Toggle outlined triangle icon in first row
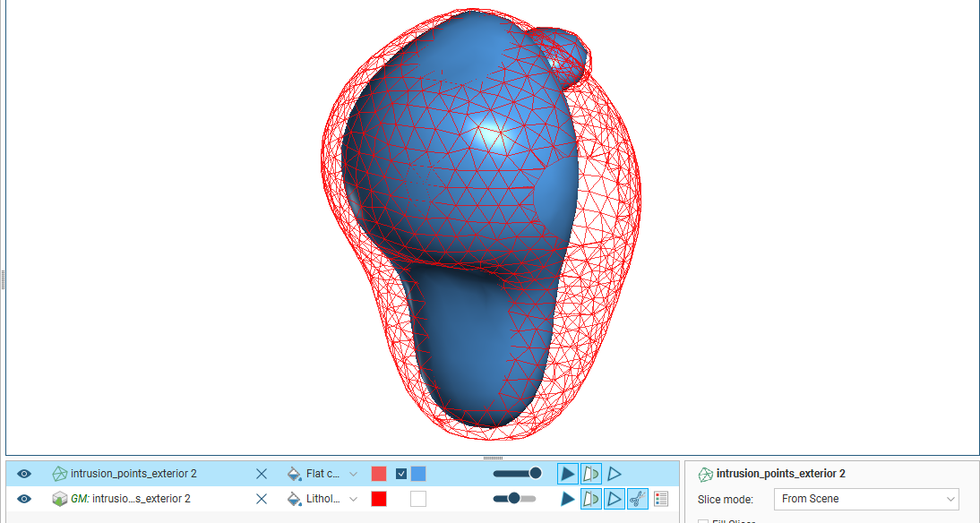The width and height of the screenshot is (980, 523). (615, 474)
